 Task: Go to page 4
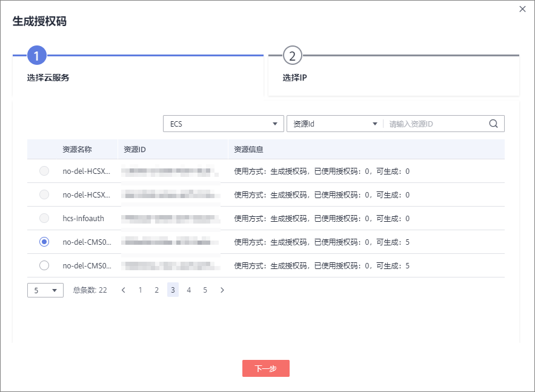188,290
